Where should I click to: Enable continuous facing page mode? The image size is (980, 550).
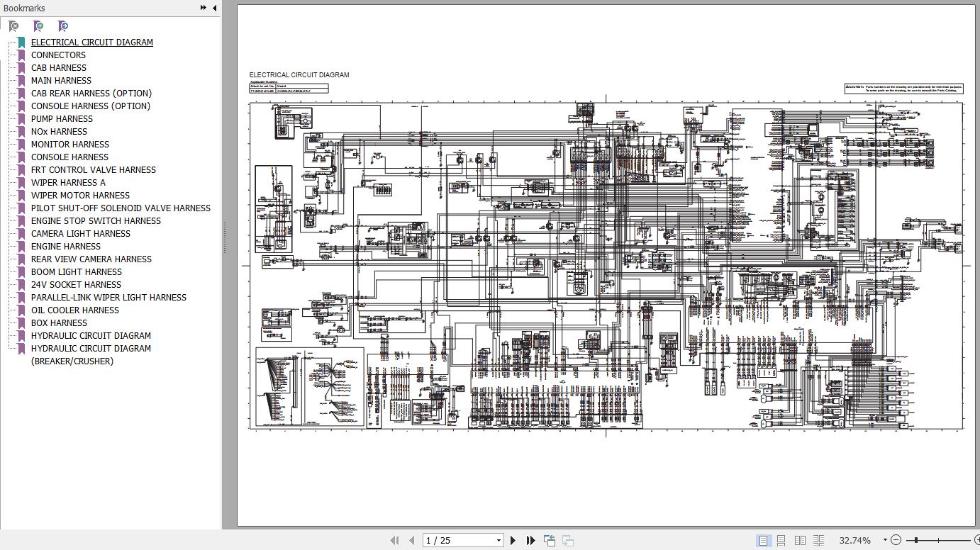818,540
